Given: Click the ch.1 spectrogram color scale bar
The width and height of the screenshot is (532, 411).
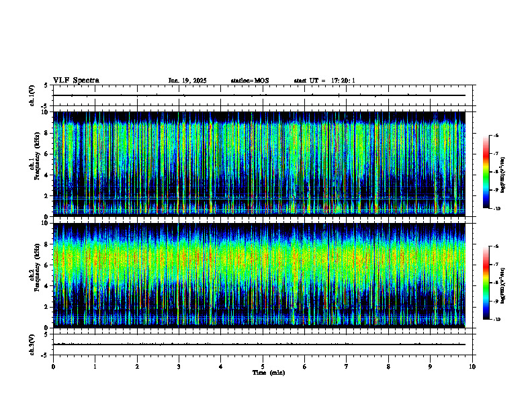Looking at the screenshot, I should point(486,172).
